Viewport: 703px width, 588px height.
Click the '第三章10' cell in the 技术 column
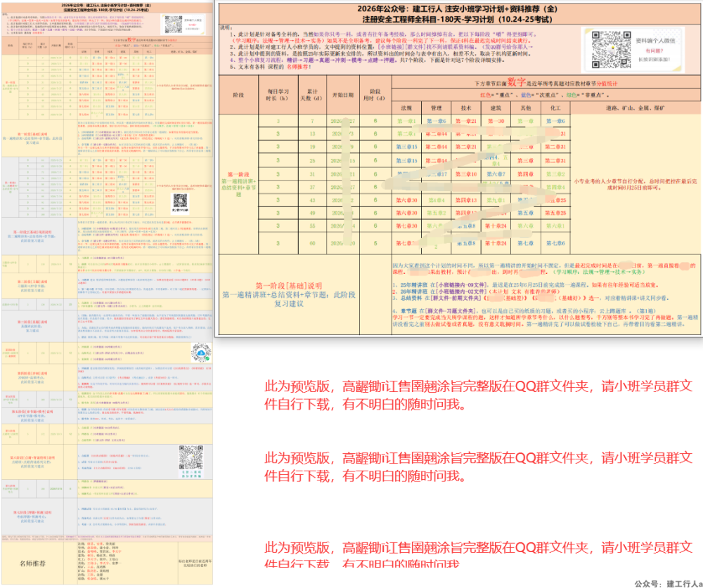click(x=466, y=174)
